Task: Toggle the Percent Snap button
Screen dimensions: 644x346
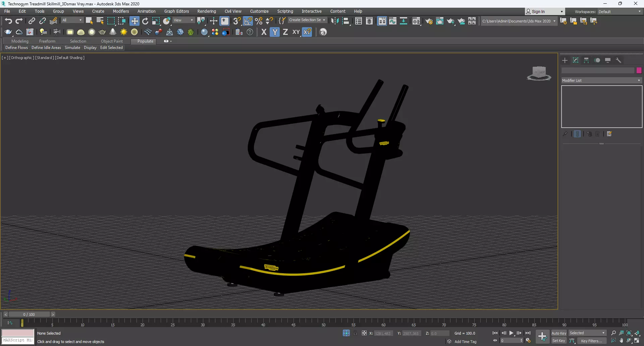Action: 259,21
